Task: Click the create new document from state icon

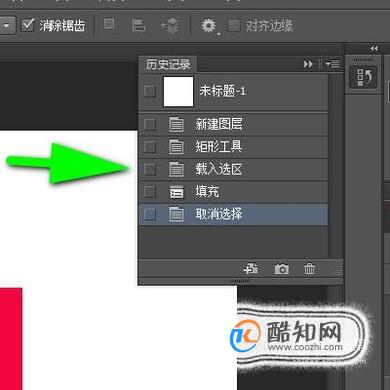Action: click(x=251, y=268)
